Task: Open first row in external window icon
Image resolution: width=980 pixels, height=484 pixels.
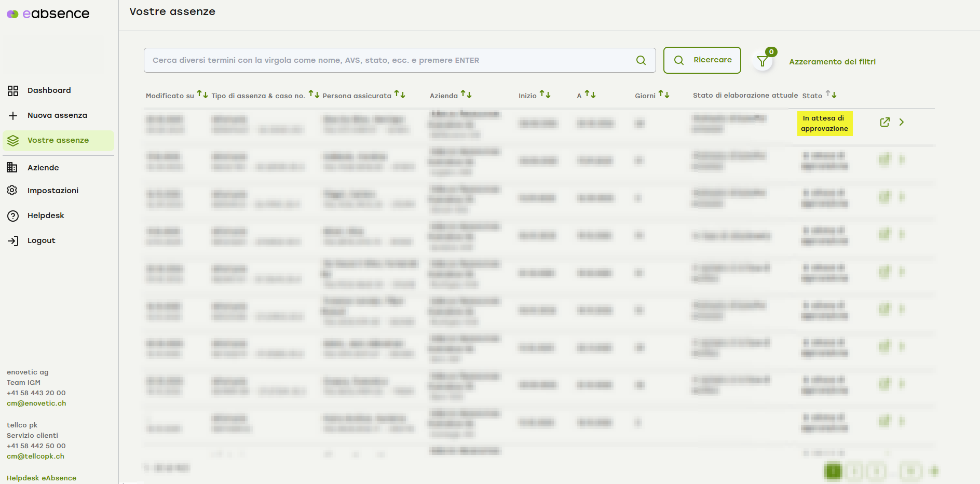Action: [x=885, y=122]
